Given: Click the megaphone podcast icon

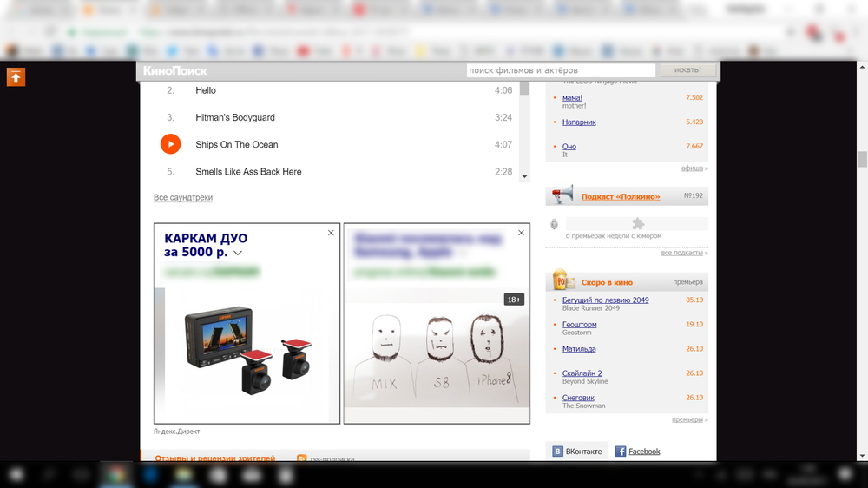Looking at the screenshot, I should [562, 195].
